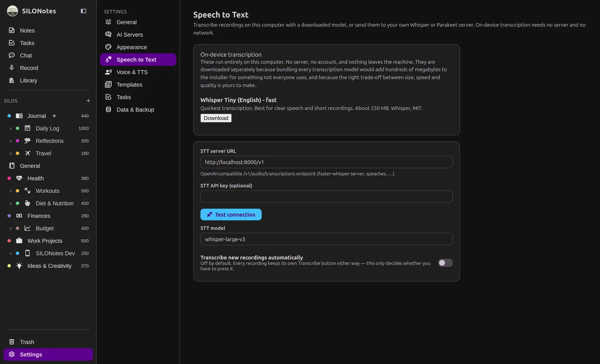The width and height of the screenshot is (600, 364).
Task: Click the STT API key field
Action: click(327, 196)
